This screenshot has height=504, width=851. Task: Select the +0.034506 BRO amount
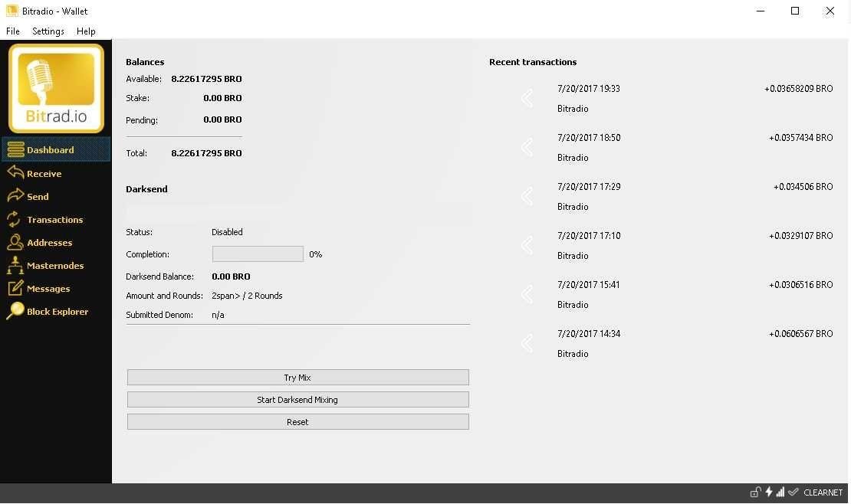803,187
